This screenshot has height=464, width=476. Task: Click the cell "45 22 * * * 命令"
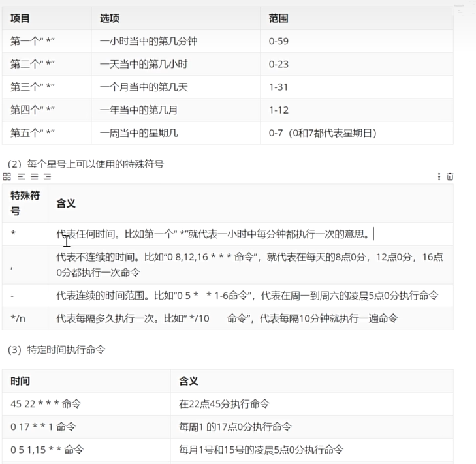pyautogui.click(x=86, y=404)
